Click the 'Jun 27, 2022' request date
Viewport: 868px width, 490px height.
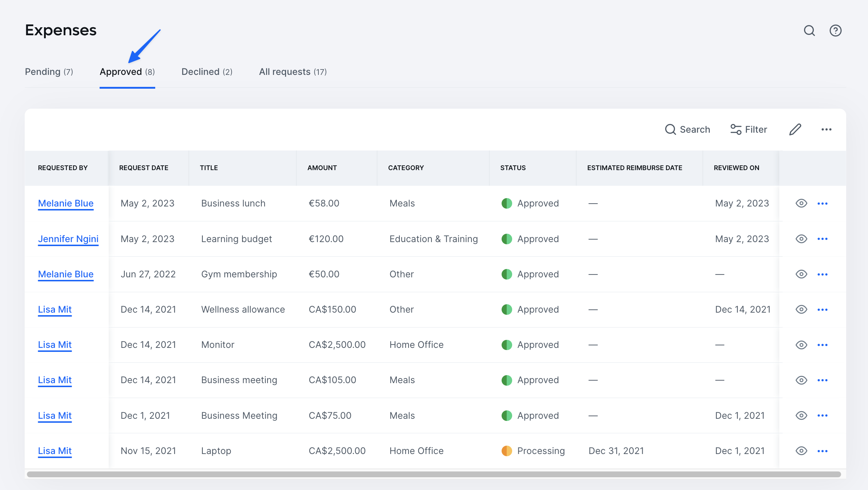148,274
